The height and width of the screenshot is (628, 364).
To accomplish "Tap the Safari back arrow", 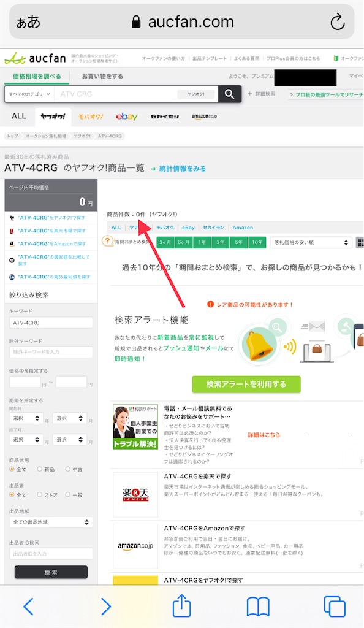I will tap(28, 607).
